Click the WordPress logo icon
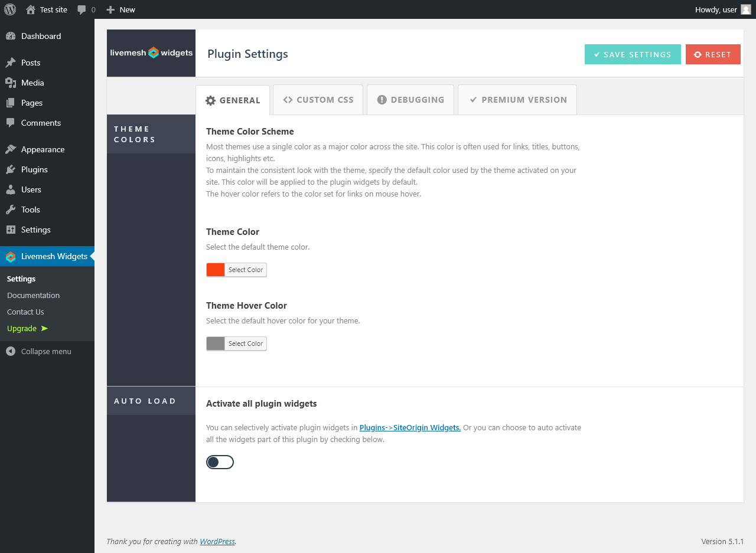Screen dimensions: 756x553 click(10, 9)
